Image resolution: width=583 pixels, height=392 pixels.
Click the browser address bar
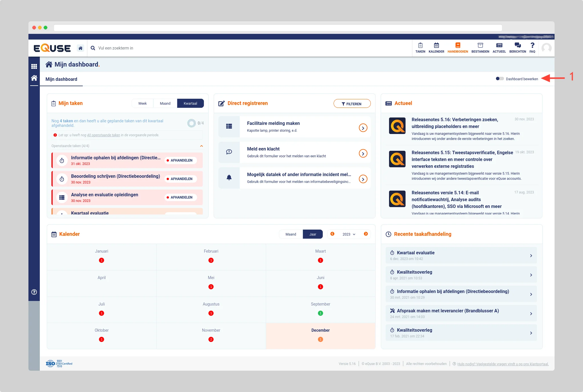pos(278,28)
